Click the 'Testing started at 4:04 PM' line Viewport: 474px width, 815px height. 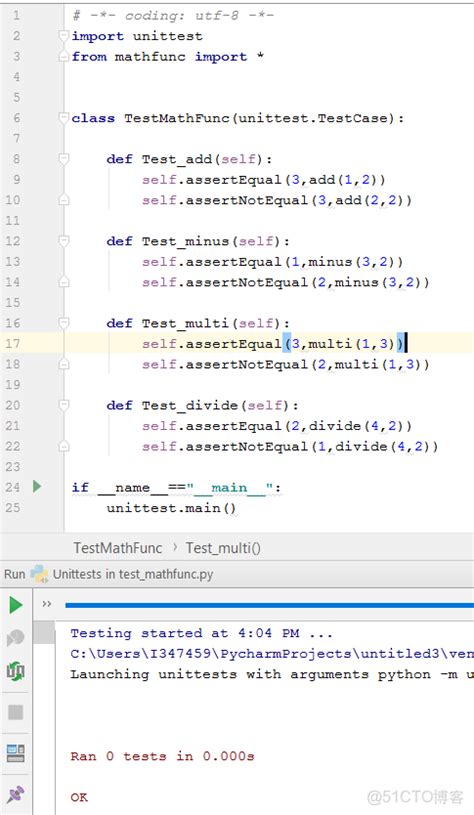[x=201, y=633]
